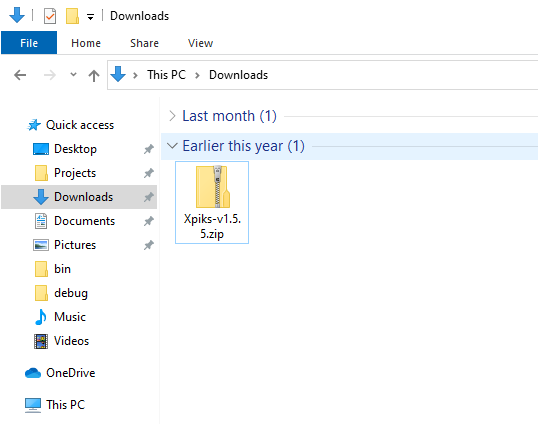The image size is (538, 424).
Task: Collapse the Earlier this year group
Action: click(x=172, y=146)
